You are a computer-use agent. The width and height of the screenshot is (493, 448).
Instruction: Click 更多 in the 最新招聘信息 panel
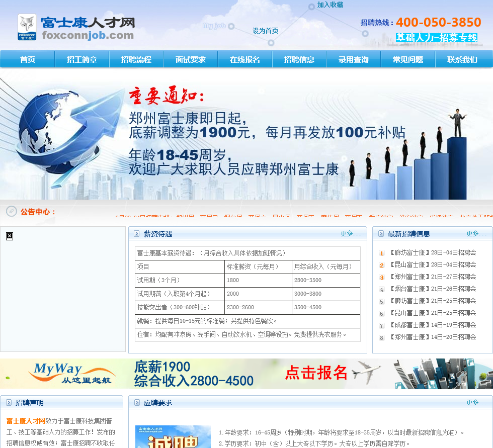coord(476,233)
